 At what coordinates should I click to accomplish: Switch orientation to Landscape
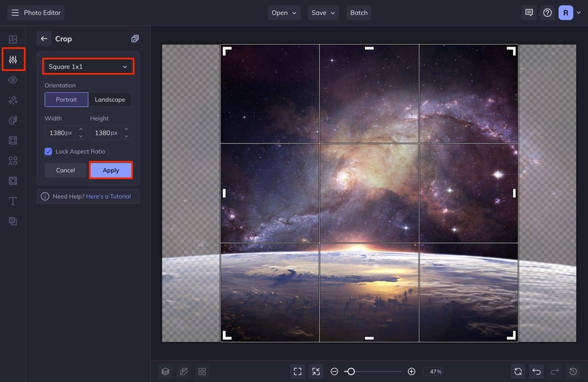tap(110, 100)
